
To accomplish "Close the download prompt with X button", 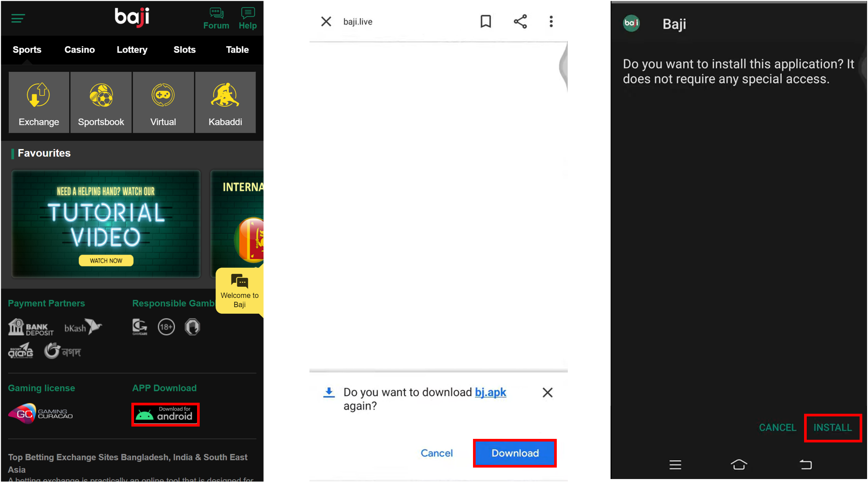I will 547,393.
